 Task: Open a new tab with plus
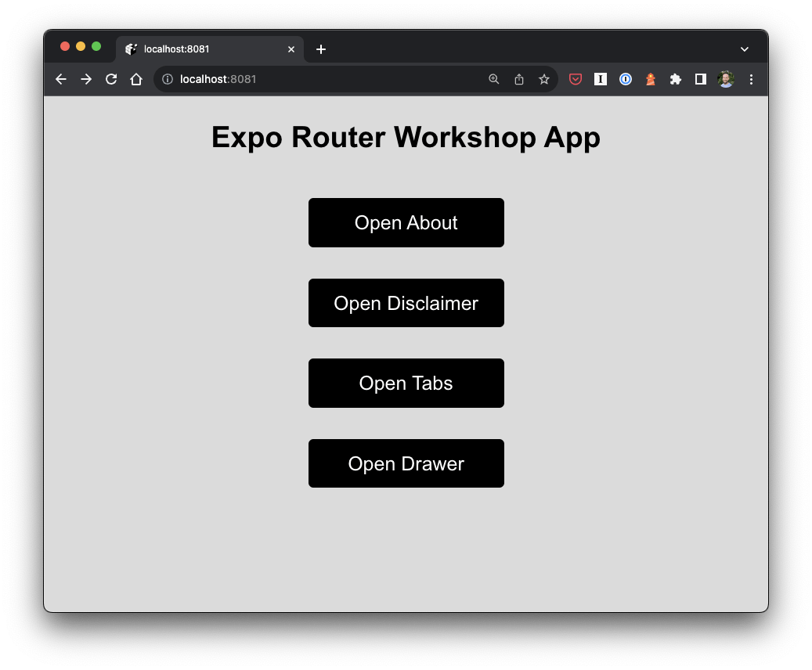(321, 49)
